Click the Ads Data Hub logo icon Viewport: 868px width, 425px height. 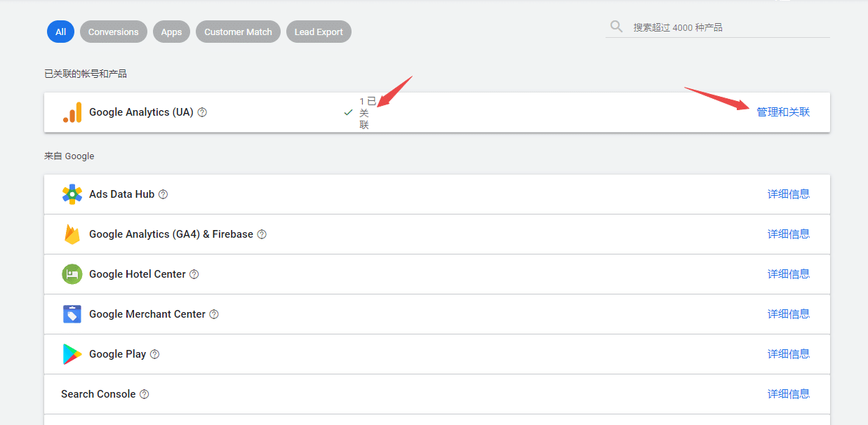(x=72, y=194)
